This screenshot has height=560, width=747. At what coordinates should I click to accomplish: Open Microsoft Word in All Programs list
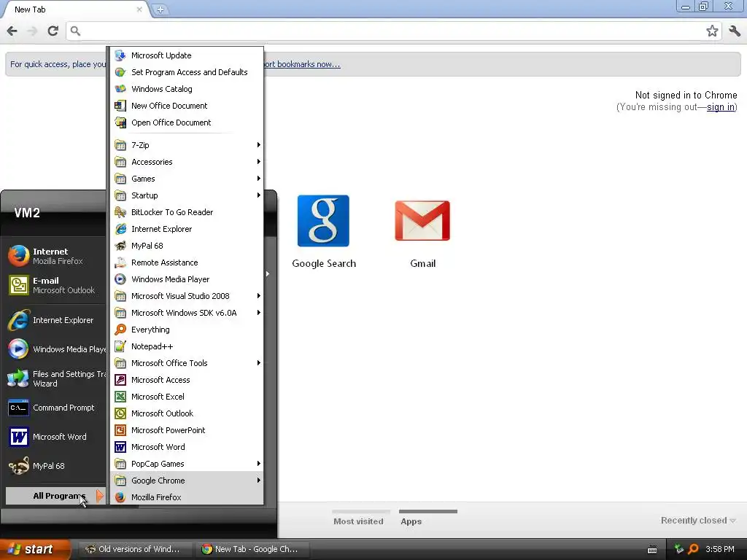click(187, 447)
